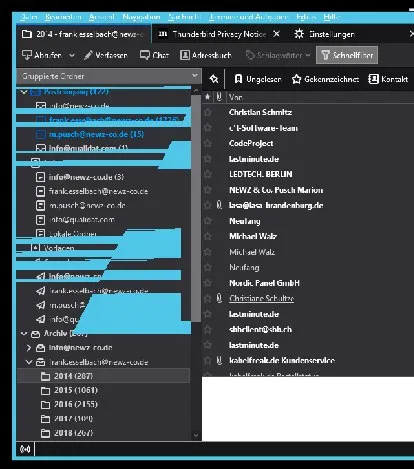This screenshot has width=414, height=469.
Task: Toggle the keep-filters pin icon
Action: (x=214, y=79)
